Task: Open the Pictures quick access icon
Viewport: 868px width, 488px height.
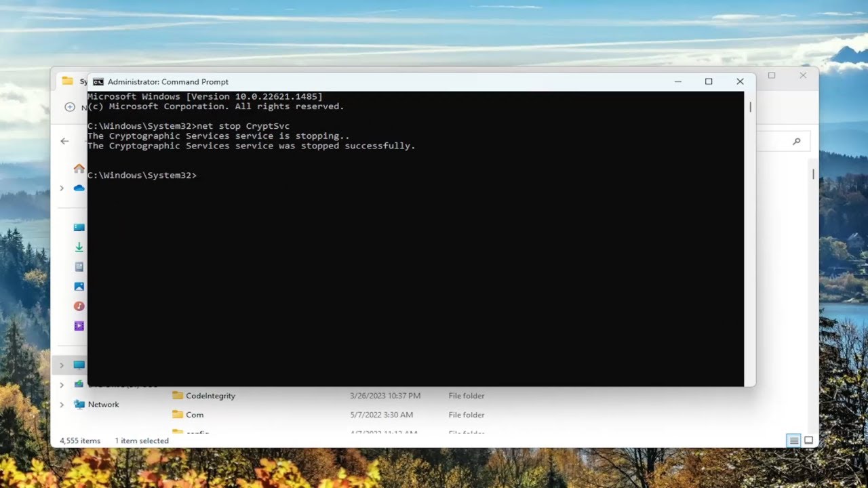Action: [x=79, y=287]
